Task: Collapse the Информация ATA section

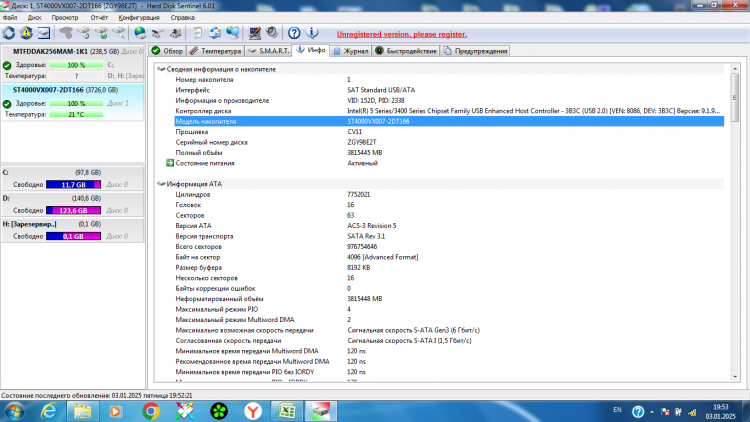Action: (161, 184)
